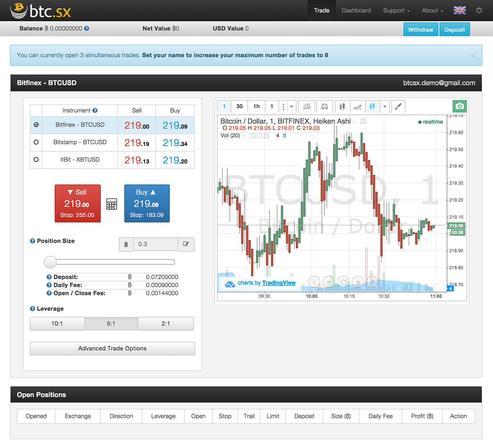This screenshot has width=493, height=448.
Task: Open the chart style dropdown arrow
Action: click(x=385, y=106)
